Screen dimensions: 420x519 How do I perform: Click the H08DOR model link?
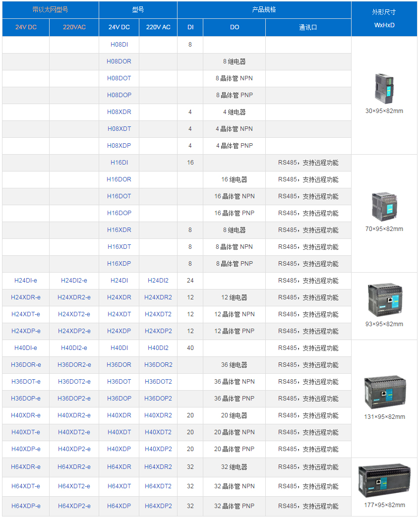(119, 61)
